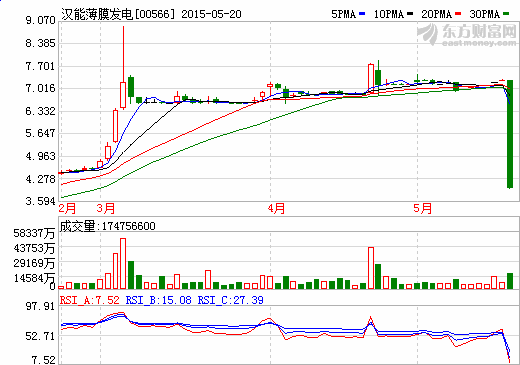Image resolution: width=520 pixels, height=365 pixels.
Task: Click the 7.016 price axis label
Action: point(40,88)
